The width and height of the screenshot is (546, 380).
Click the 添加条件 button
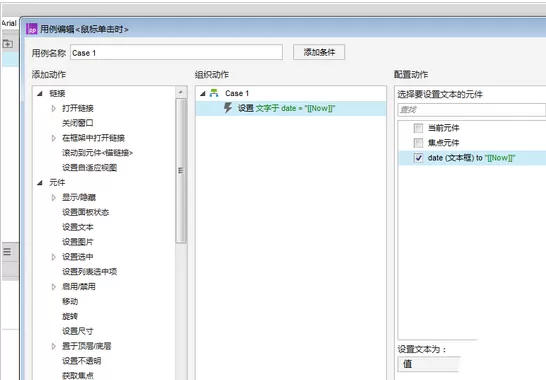pyautogui.click(x=319, y=52)
